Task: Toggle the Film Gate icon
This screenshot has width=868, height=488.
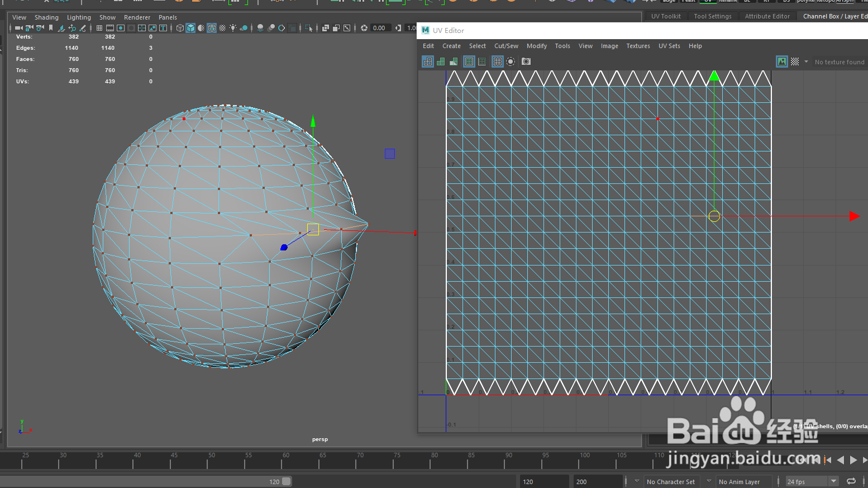Action: pyautogui.click(x=110, y=28)
